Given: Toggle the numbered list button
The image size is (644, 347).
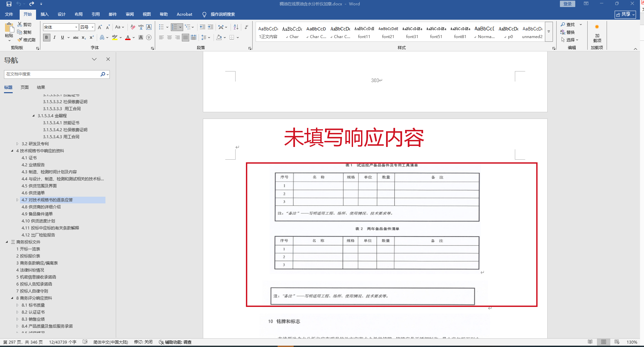Looking at the screenshot, I should (x=175, y=27).
